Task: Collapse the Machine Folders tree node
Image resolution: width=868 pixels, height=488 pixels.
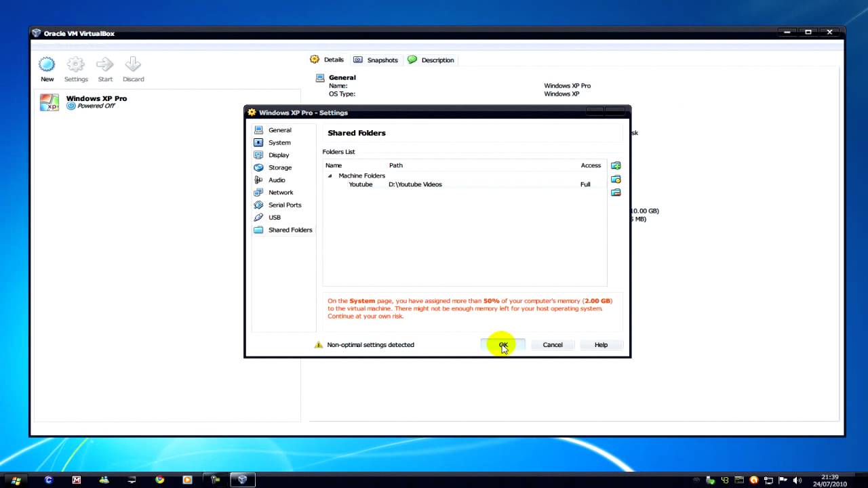Action: 330,176
